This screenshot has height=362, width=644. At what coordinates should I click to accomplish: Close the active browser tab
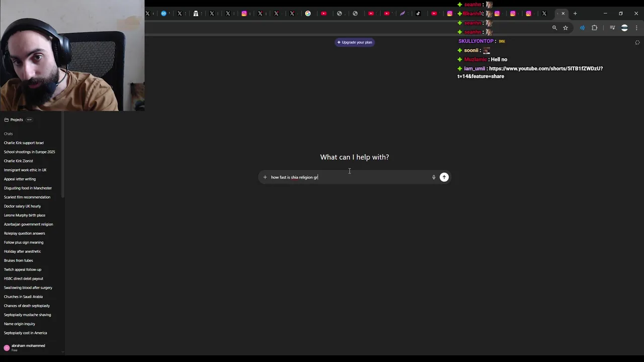563,14
